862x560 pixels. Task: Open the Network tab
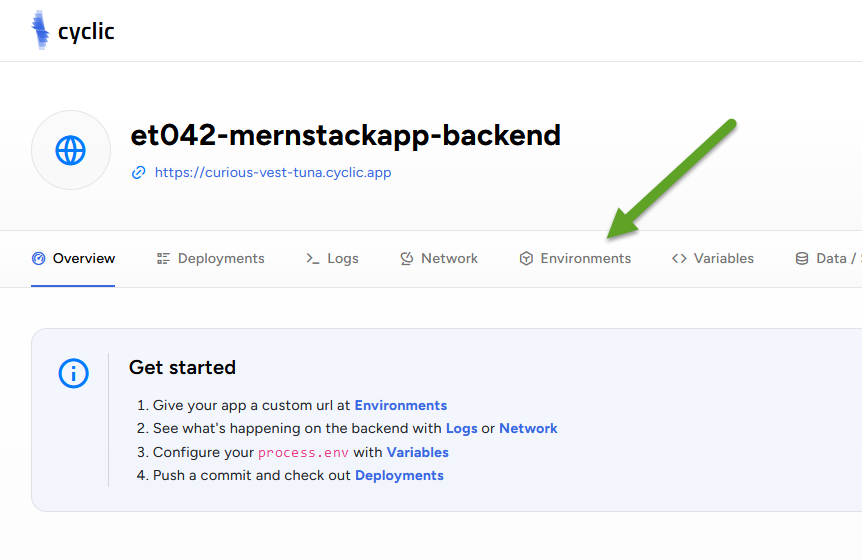[x=439, y=258]
